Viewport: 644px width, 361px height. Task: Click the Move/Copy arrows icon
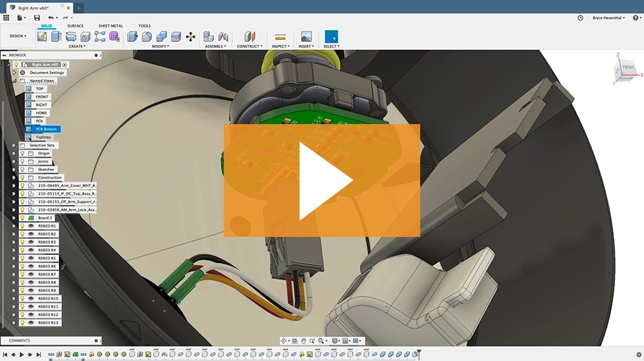tap(191, 36)
